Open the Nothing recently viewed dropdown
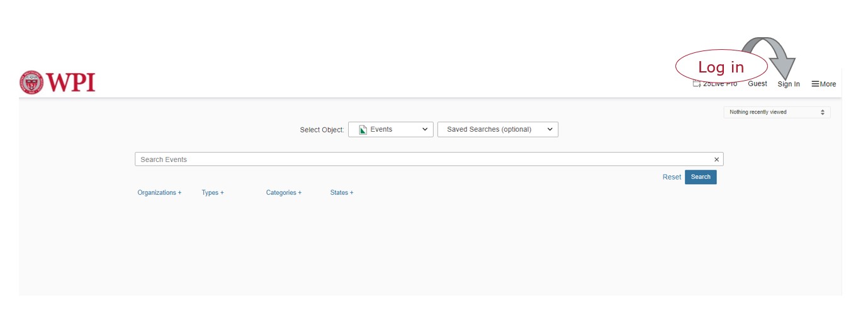This screenshot has height=324, width=868. pyautogui.click(x=776, y=112)
